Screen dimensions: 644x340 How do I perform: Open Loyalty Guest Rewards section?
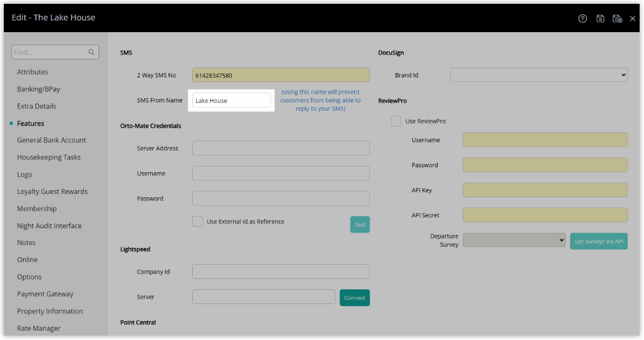click(52, 192)
